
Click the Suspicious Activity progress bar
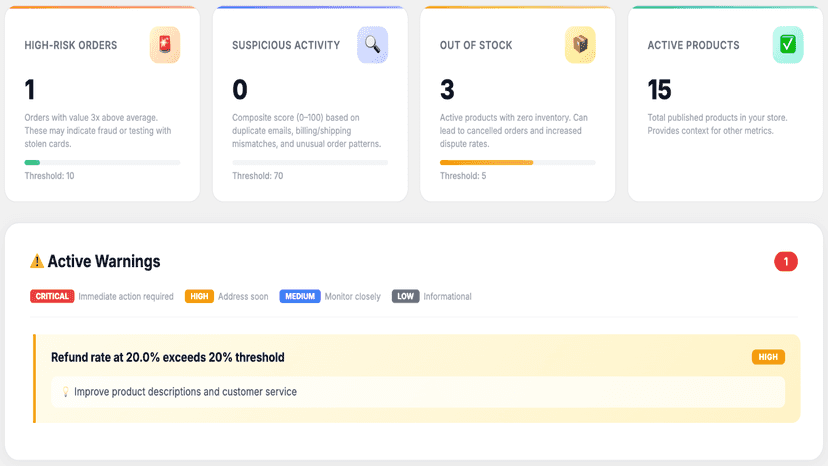(x=310, y=163)
